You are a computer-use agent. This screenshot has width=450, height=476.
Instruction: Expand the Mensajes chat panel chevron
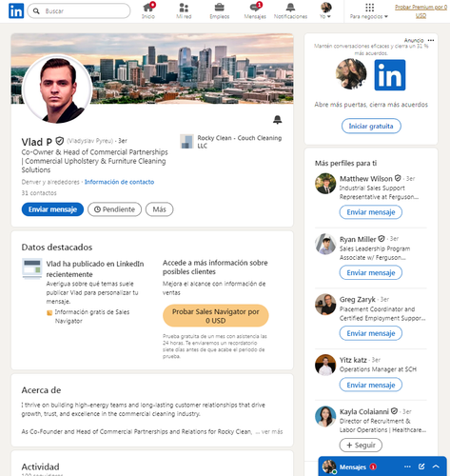click(x=436, y=466)
